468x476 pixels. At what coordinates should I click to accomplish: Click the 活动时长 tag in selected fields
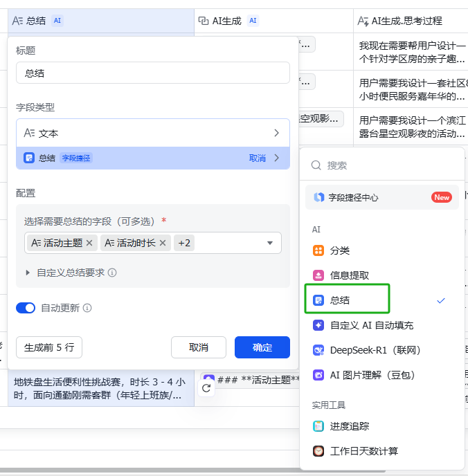coord(136,243)
